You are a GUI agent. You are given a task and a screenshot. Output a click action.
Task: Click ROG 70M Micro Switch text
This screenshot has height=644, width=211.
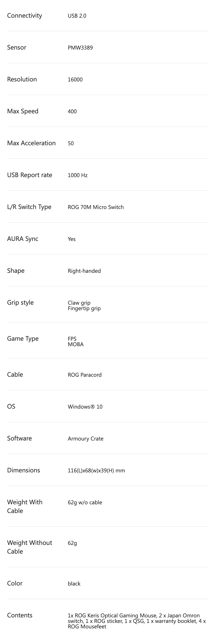coord(96,207)
